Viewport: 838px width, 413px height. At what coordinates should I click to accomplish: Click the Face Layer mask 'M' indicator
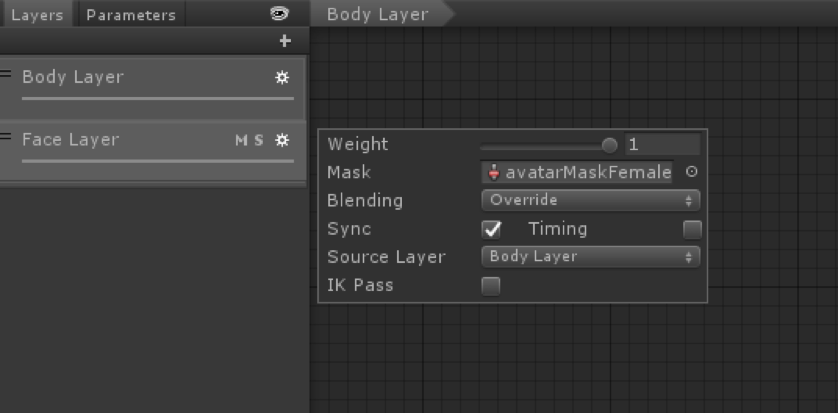coord(241,140)
